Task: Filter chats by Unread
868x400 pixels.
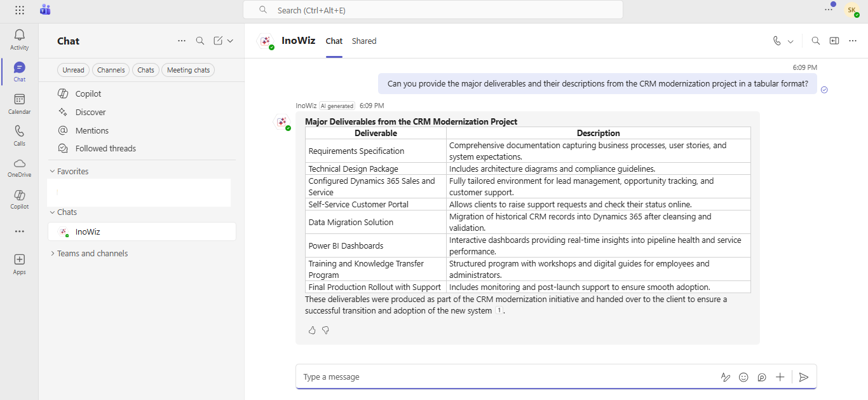Action: coord(73,70)
